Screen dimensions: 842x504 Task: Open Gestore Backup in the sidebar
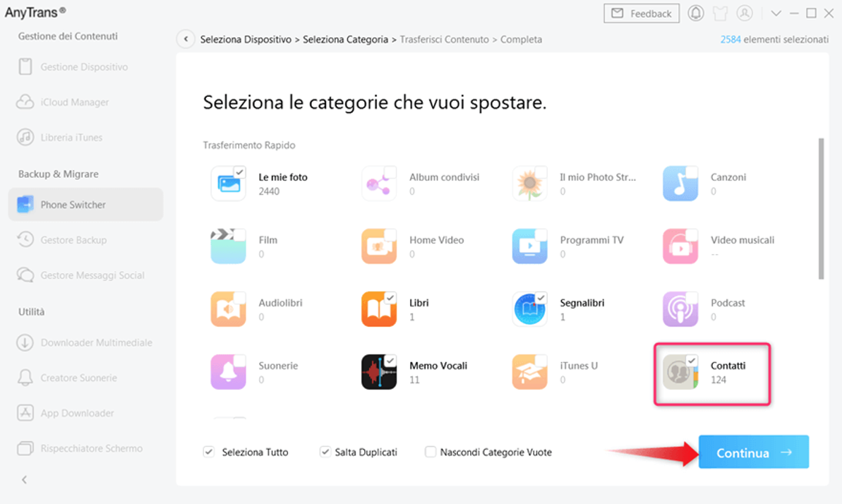73,240
